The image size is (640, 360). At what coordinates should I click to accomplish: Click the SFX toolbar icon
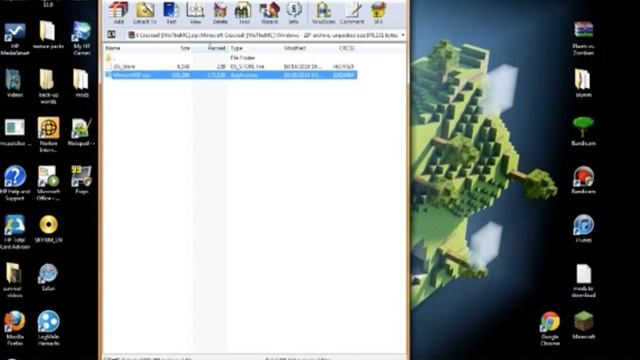(378, 13)
